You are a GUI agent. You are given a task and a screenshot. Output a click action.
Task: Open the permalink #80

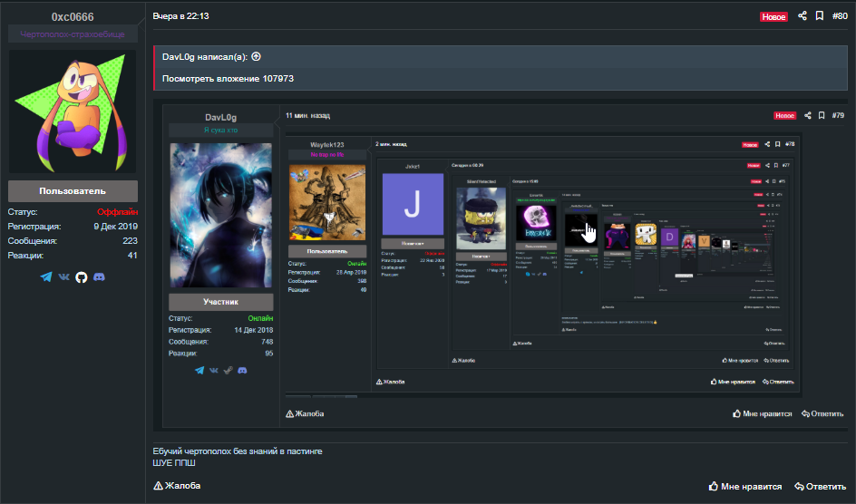coord(839,16)
